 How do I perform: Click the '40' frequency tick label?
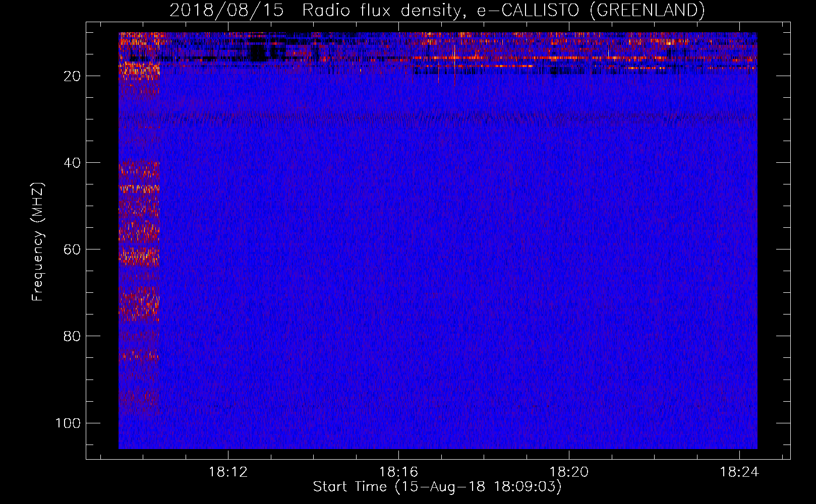[72, 163]
